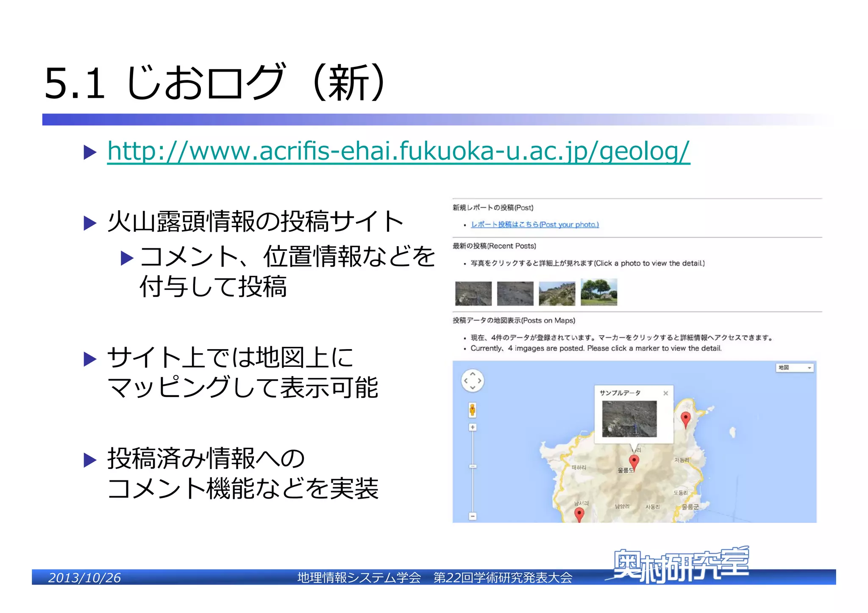Image resolution: width=868 pixels, height=613 pixels.
Task: Click the サンプルデータ popup title
Action: [x=620, y=393]
